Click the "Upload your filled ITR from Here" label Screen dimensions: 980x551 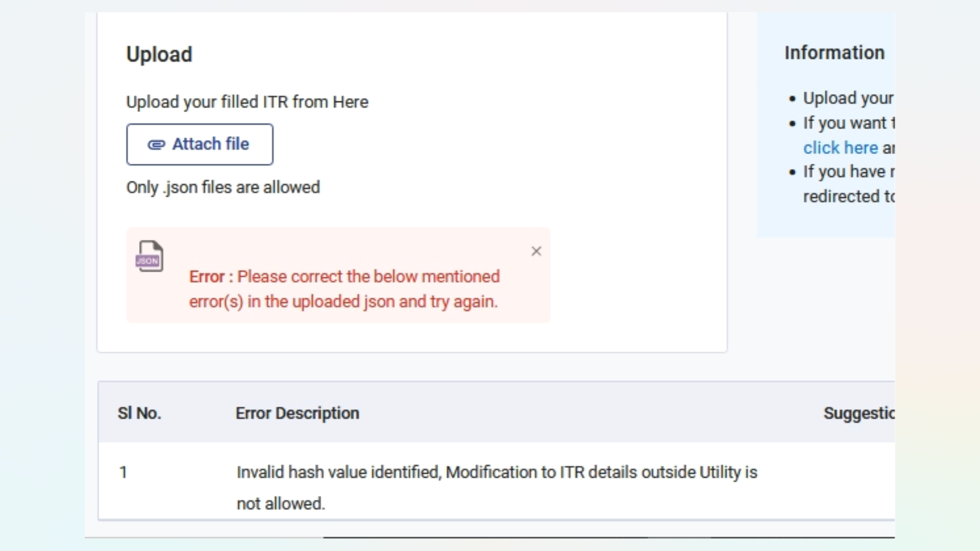[247, 102]
